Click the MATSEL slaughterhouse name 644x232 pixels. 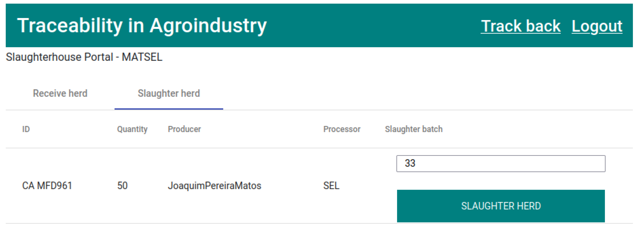pyautogui.click(x=142, y=57)
